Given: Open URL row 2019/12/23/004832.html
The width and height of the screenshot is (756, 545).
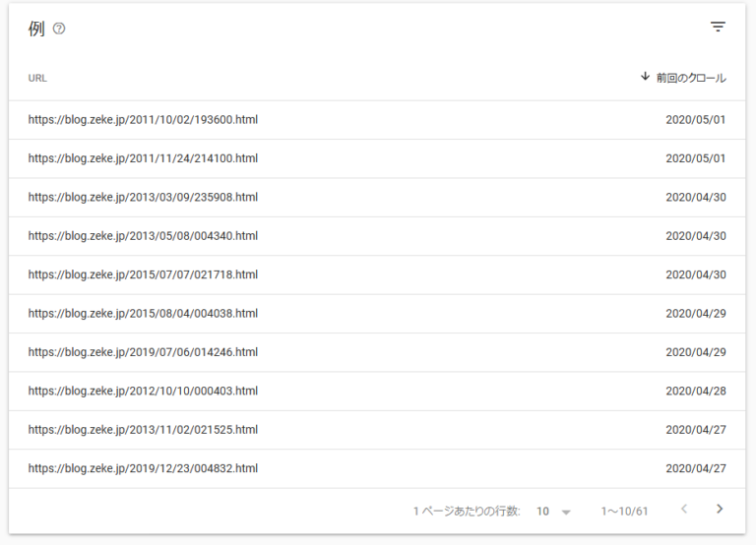Looking at the screenshot, I should coord(143,468).
